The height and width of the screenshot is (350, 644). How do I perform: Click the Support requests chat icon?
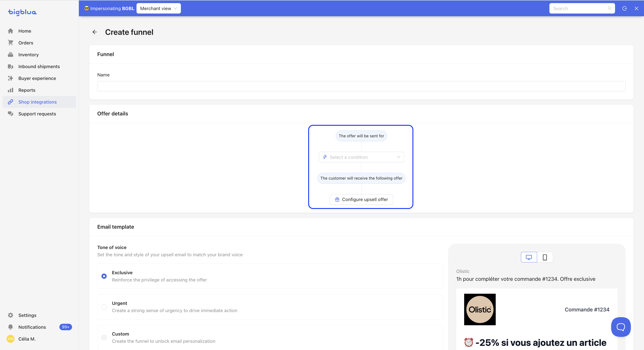click(11, 114)
